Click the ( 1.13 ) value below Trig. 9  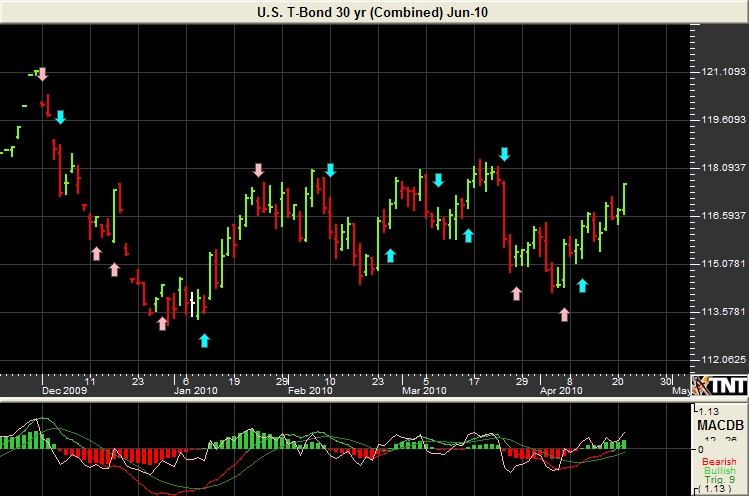coord(715,489)
